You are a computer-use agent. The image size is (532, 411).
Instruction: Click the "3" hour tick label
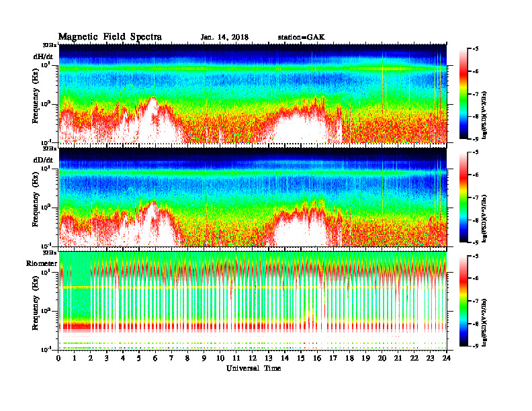pos(107,358)
